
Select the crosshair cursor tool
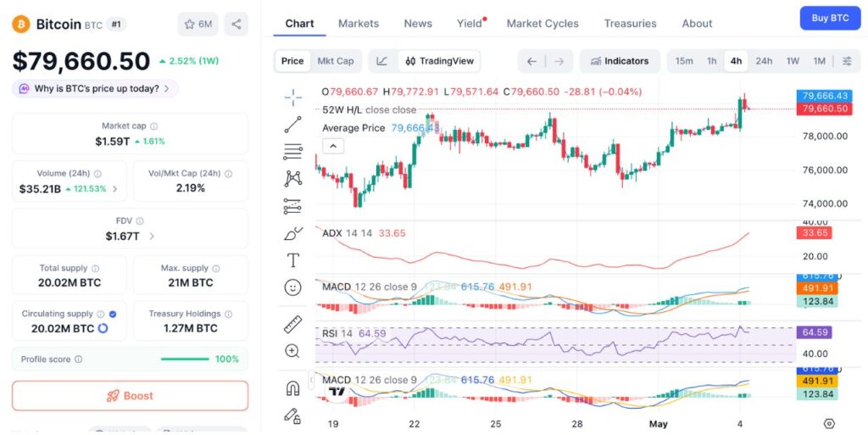(x=292, y=98)
